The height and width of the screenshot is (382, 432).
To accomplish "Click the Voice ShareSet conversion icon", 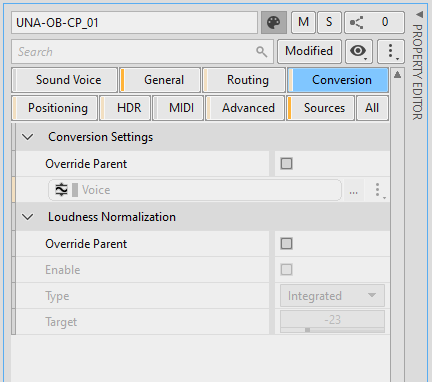I will tap(61, 190).
